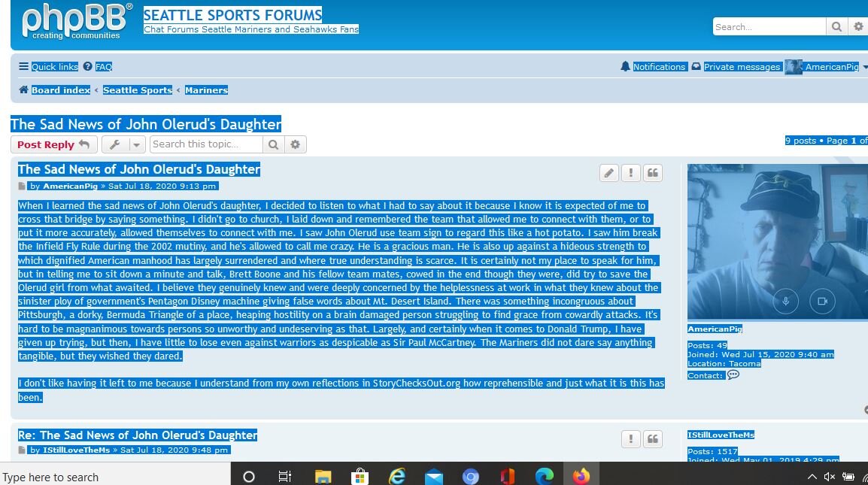Click the topic tools wrench icon
The width and height of the screenshot is (868, 485).
pos(115,144)
